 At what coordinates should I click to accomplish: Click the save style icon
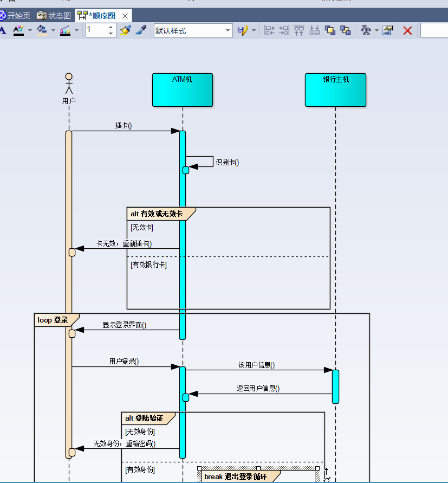(243, 30)
